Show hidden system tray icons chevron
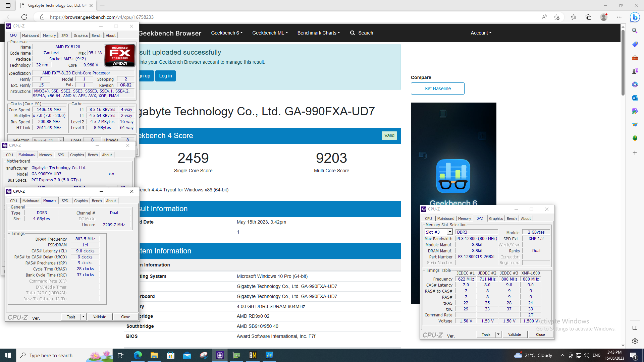 [x=562, y=355]
